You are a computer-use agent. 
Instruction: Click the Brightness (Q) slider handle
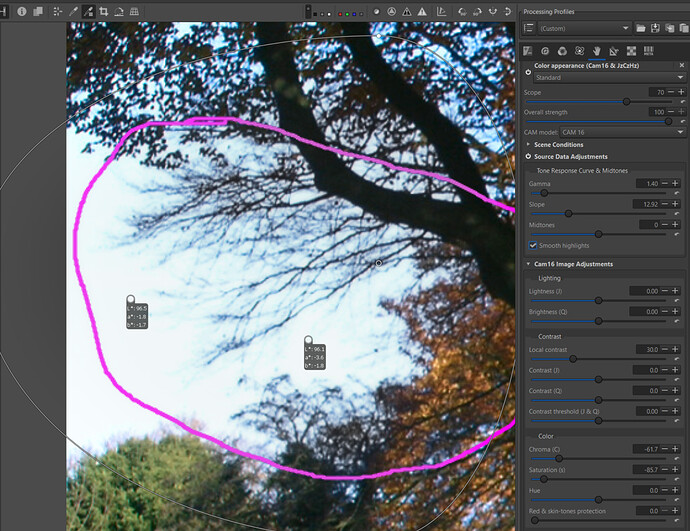[x=598, y=321]
